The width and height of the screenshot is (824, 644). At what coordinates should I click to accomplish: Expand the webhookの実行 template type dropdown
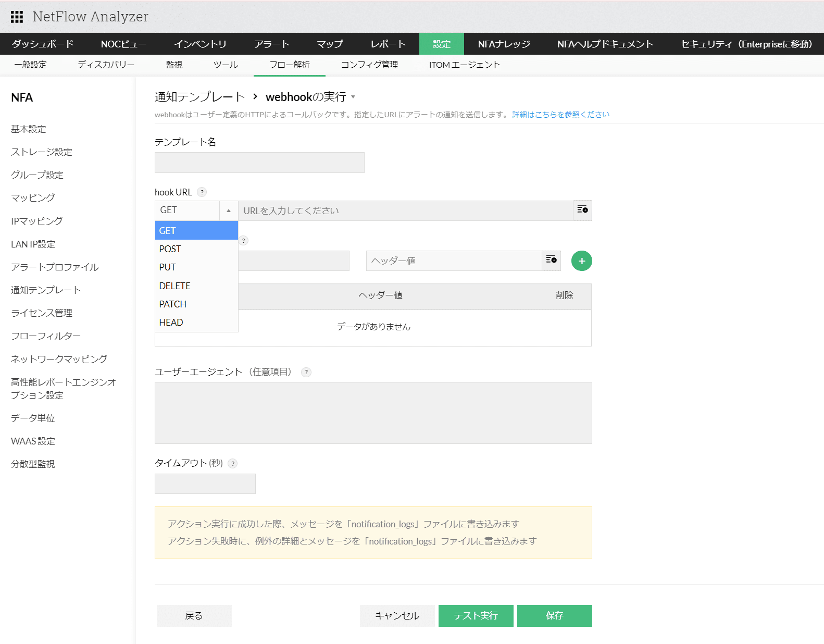pos(353,97)
